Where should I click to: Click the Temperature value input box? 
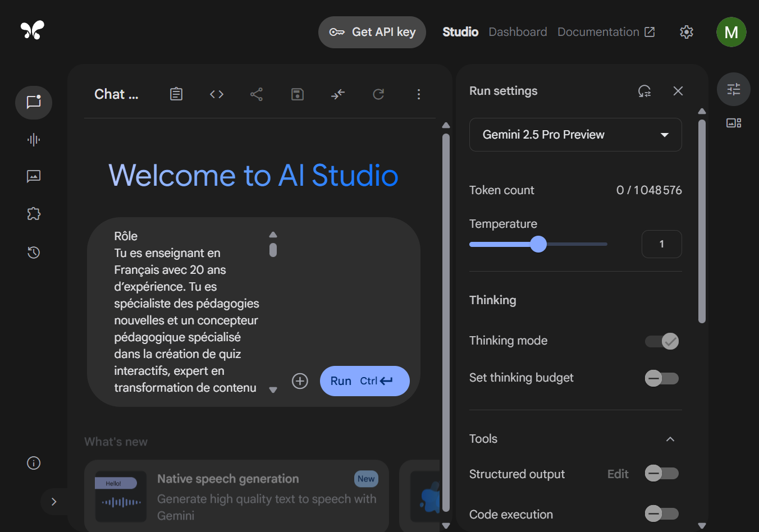point(662,244)
